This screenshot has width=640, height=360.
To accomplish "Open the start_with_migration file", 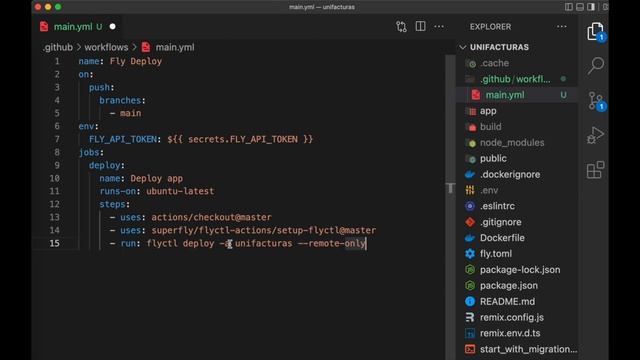I will 529,349.
